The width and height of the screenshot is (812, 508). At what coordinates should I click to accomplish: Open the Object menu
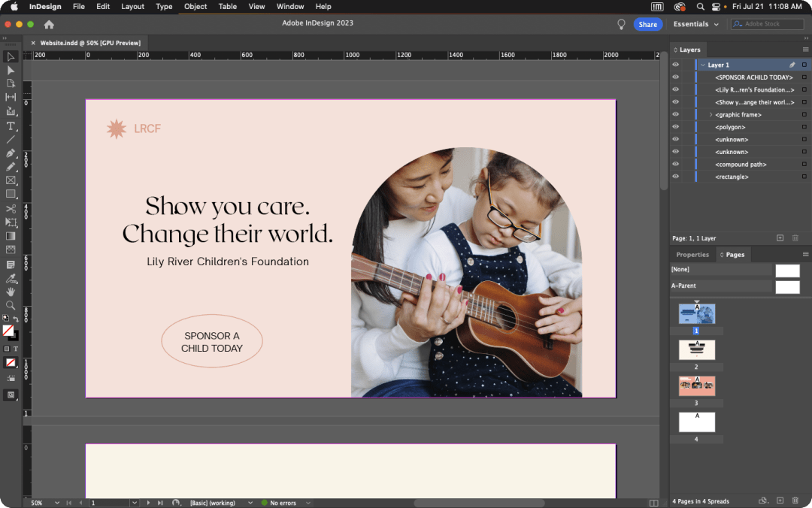[195, 7]
